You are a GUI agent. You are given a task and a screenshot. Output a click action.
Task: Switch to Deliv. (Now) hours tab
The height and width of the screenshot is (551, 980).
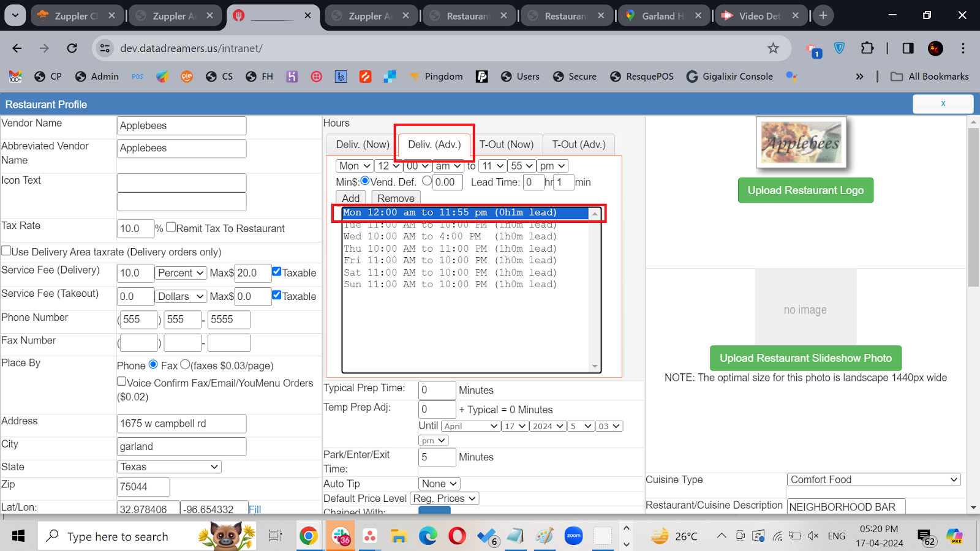(x=363, y=144)
